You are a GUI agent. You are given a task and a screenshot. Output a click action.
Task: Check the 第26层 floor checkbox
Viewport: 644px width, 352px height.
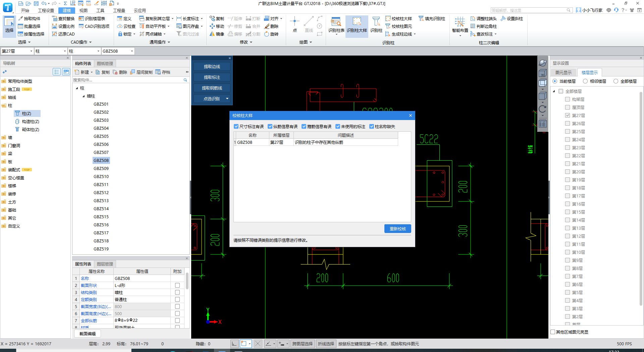(568, 123)
